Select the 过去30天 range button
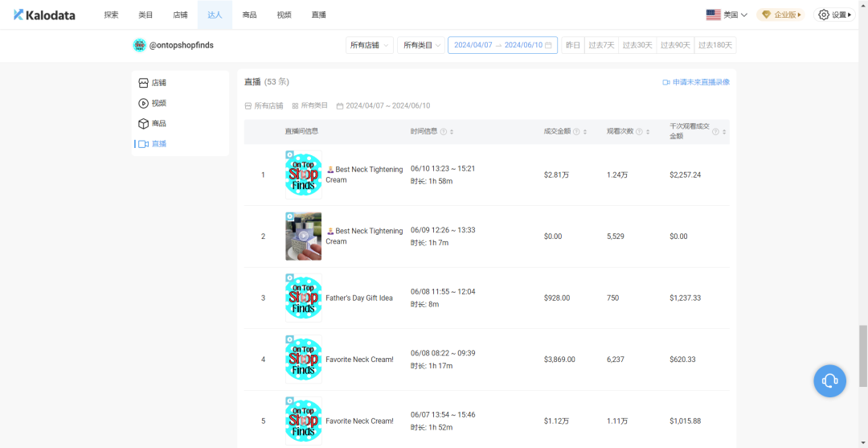The height and width of the screenshot is (448, 868). (x=637, y=45)
